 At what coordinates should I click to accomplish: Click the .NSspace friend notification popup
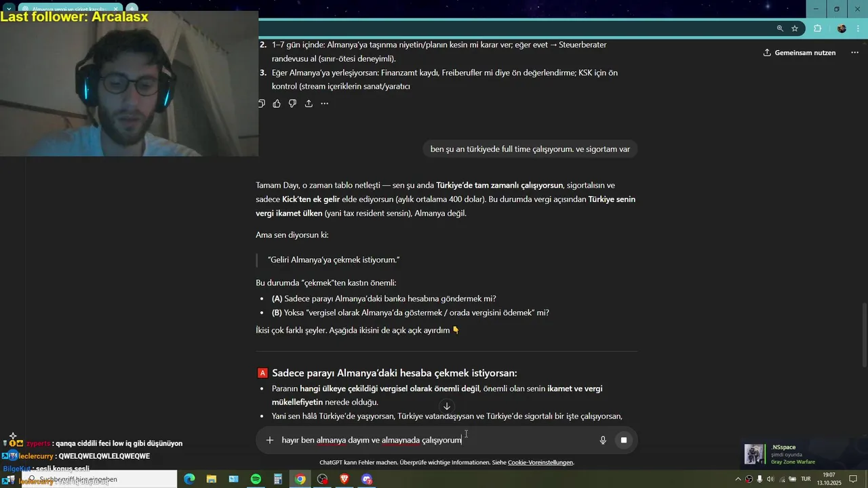804,454
